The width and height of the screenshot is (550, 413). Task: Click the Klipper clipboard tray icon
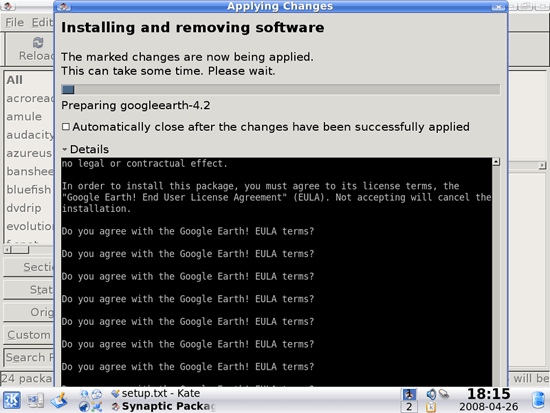431,407
